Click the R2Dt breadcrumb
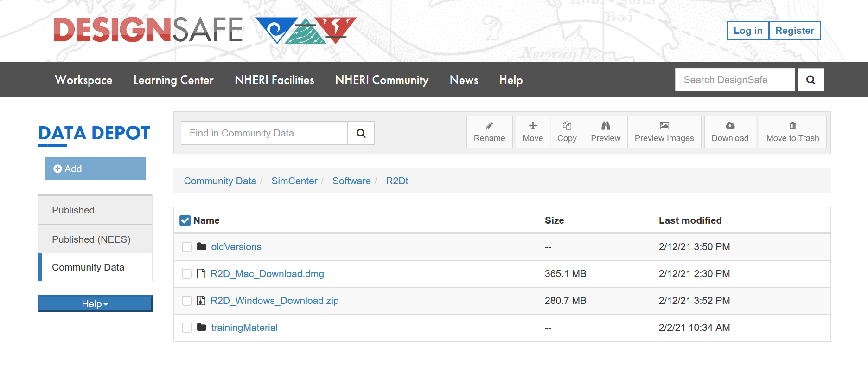Viewport: 868px width, 368px height. coord(397,181)
